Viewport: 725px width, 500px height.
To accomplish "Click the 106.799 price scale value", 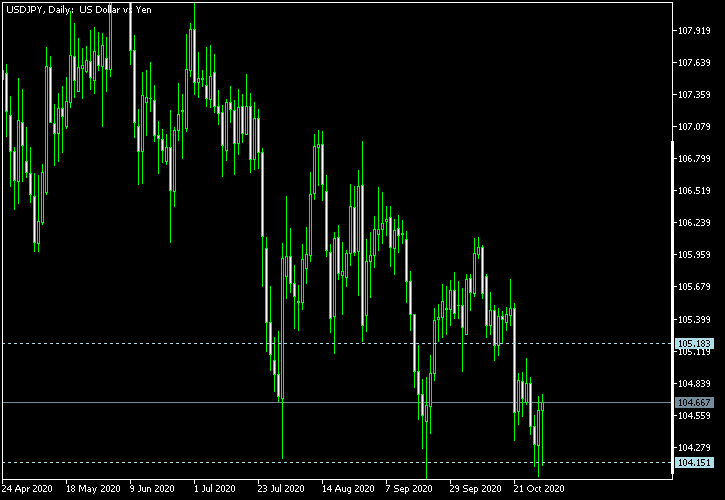I will coord(694,159).
